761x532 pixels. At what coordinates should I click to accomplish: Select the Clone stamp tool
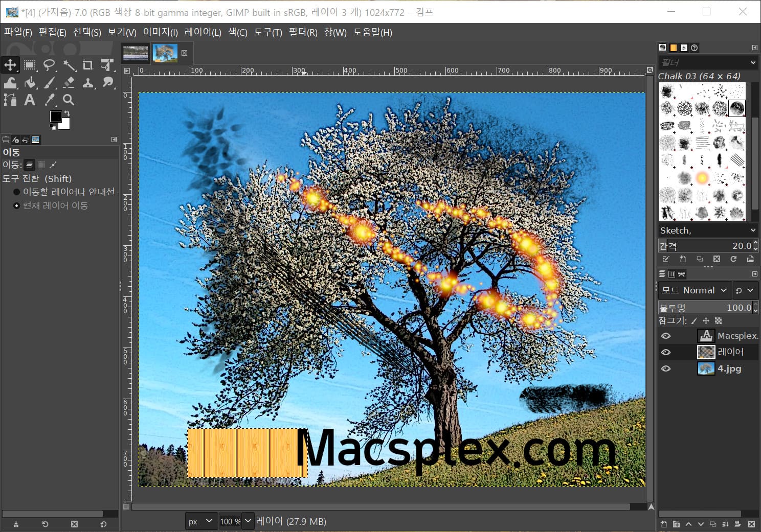pos(88,82)
